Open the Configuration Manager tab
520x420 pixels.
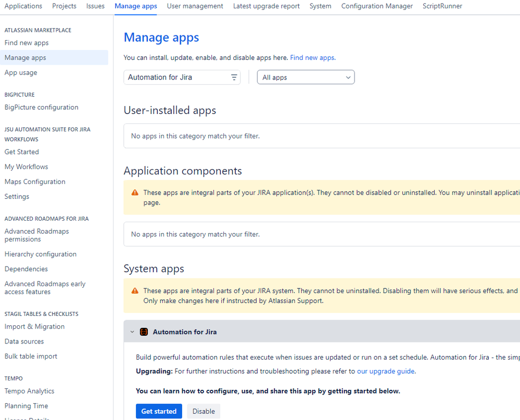(377, 6)
